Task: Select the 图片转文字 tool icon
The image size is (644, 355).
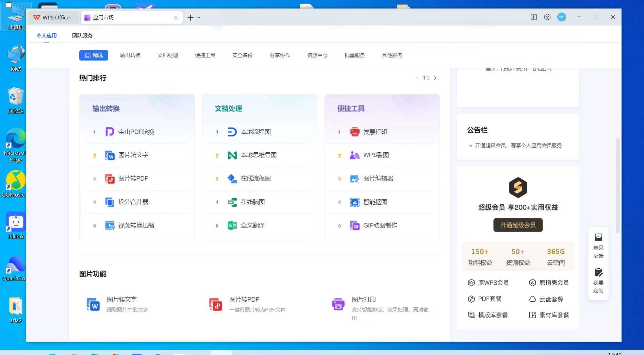Action: tap(109, 155)
